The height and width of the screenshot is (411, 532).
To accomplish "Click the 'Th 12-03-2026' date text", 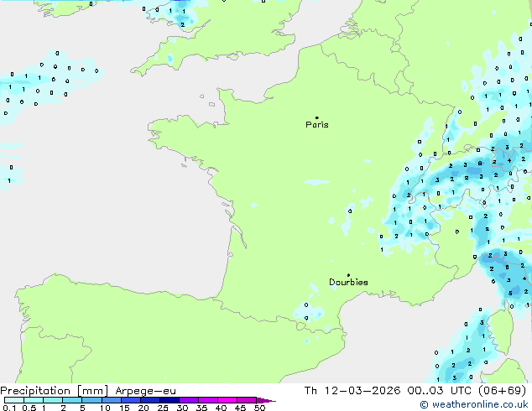I will [x=352, y=391].
